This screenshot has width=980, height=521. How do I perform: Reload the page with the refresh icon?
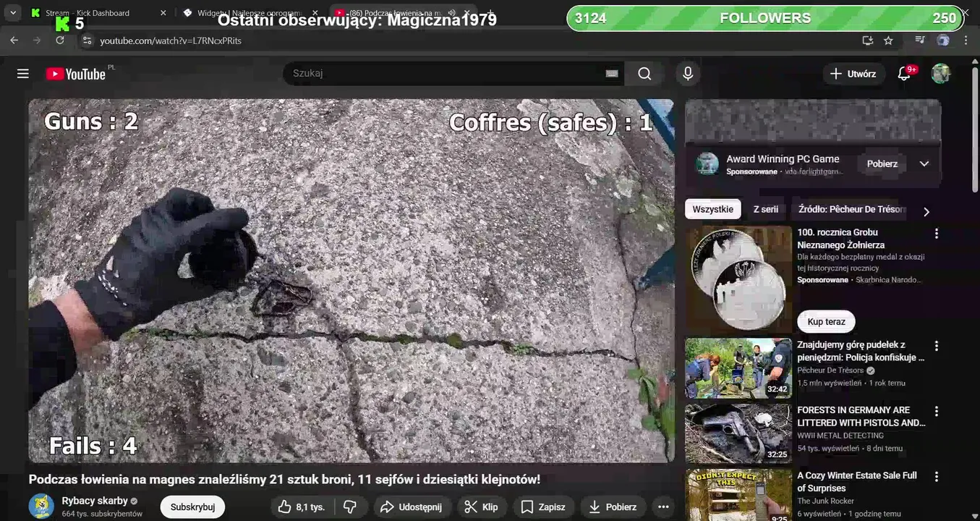coord(60,41)
